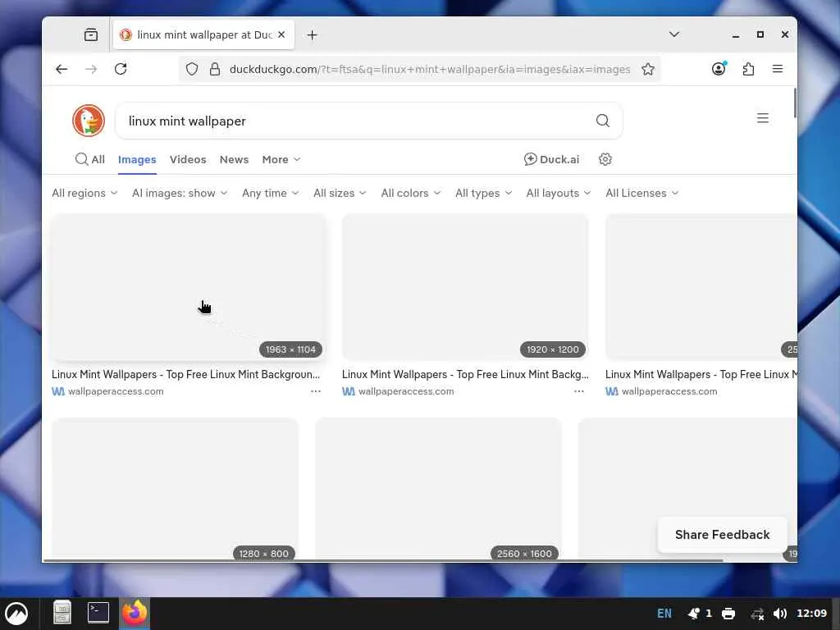Launch terminal from taskbar
Viewport: 840px width, 630px height.
click(x=98, y=613)
